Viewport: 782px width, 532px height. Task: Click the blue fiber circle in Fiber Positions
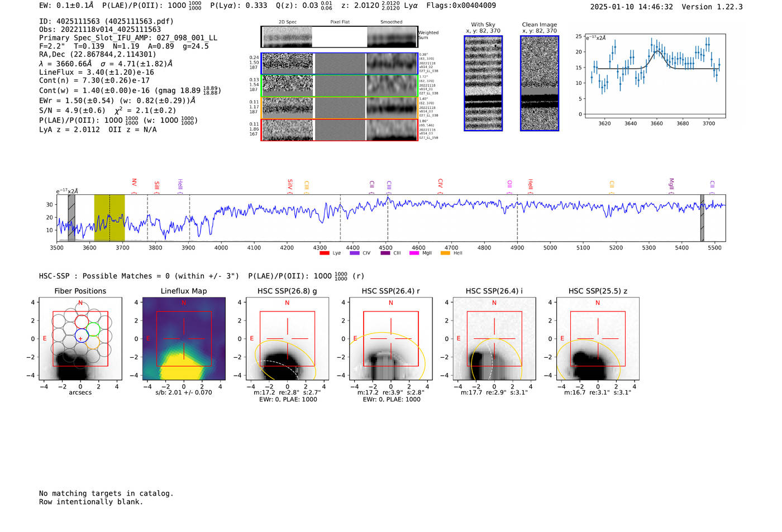(x=82, y=336)
